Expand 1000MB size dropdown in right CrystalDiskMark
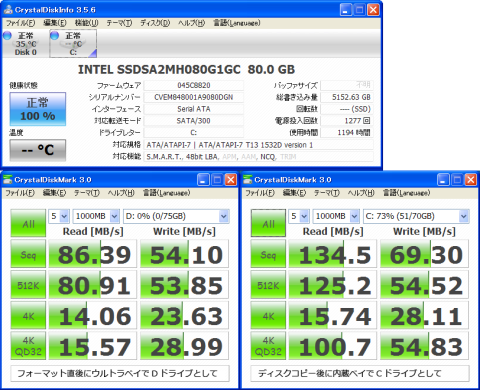Viewport: 480px width, 390px height. 354,216
